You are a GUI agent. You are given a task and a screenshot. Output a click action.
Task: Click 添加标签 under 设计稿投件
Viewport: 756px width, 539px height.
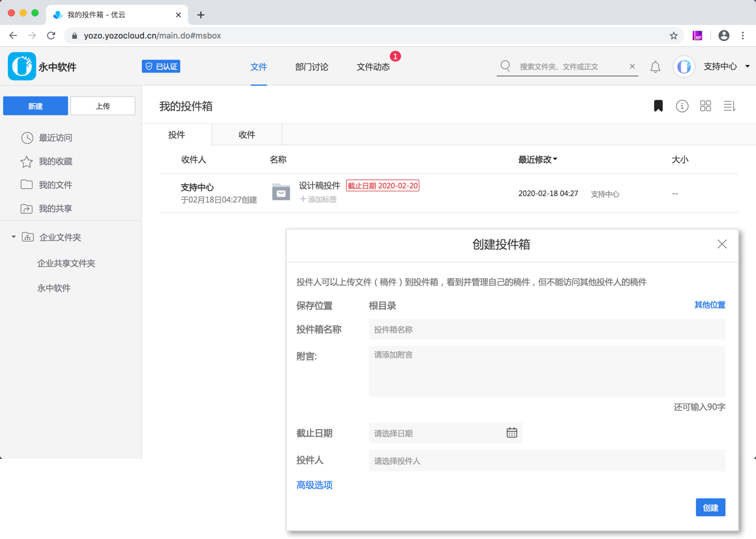pos(318,199)
